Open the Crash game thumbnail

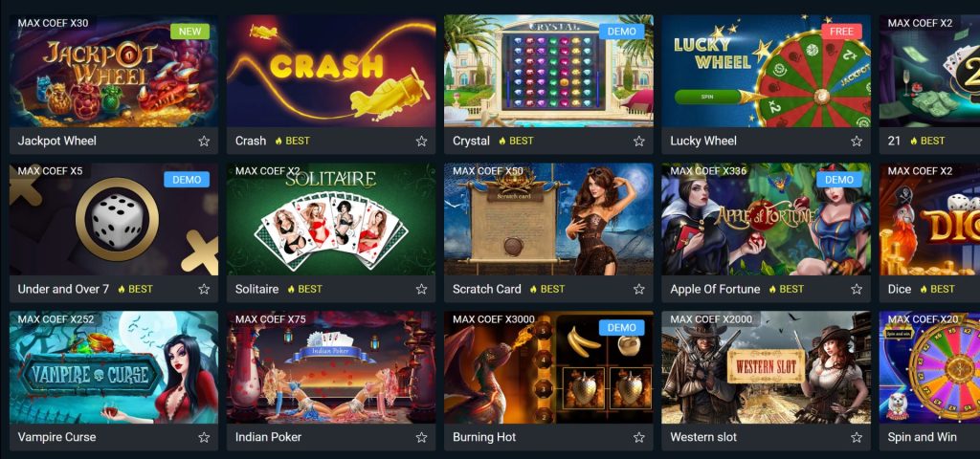point(331,71)
